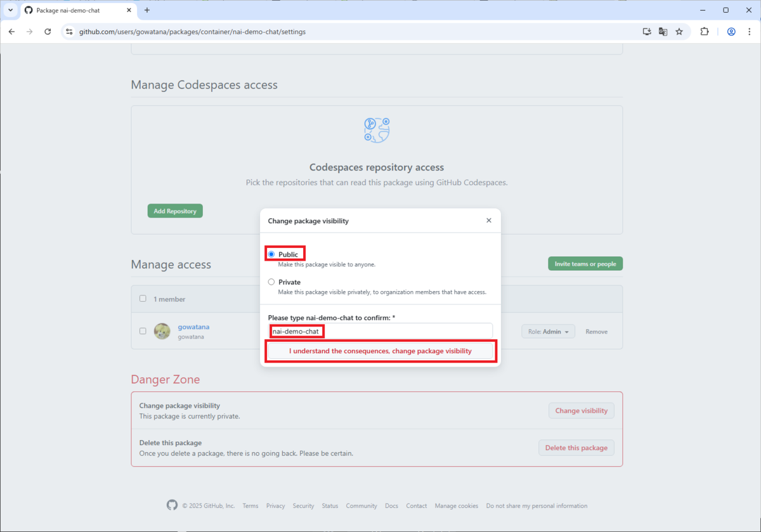Screen dimensions: 761x532
Task: Click the translate page icon
Action: (663, 32)
